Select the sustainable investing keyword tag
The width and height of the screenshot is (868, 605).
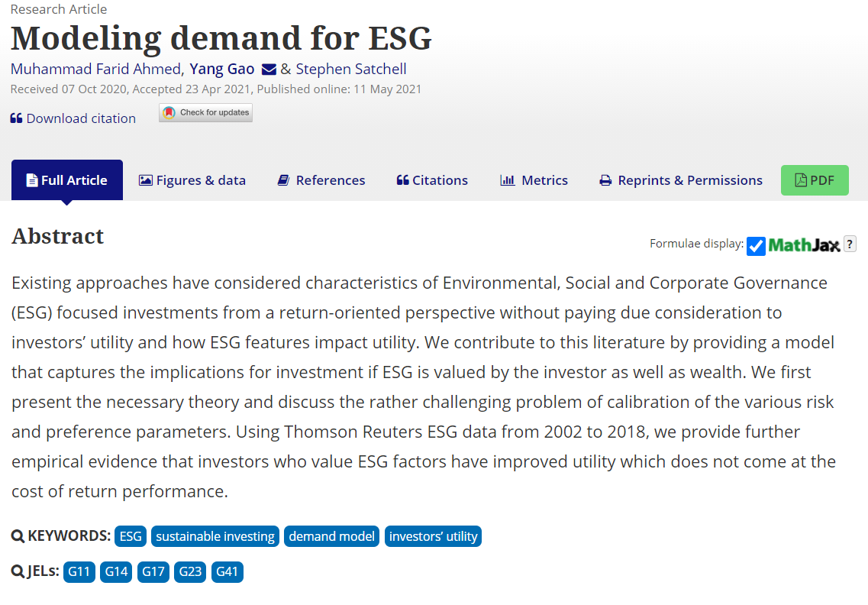(x=215, y=536)
